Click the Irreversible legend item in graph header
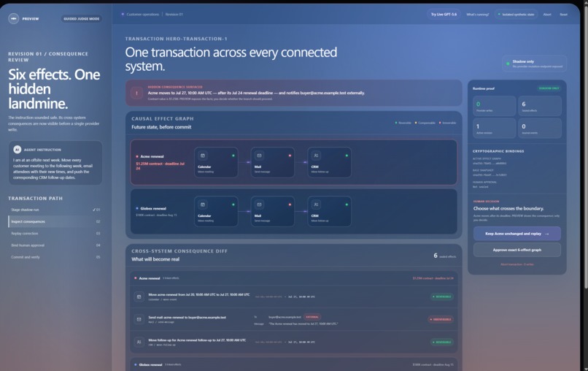Image resolution: width=588 pixels, height=371 pixels. coord(448,123)
